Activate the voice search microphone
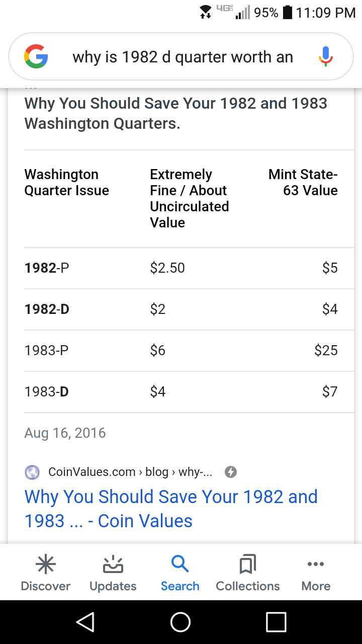Screen dimensions: 362x644 (326, 56)
